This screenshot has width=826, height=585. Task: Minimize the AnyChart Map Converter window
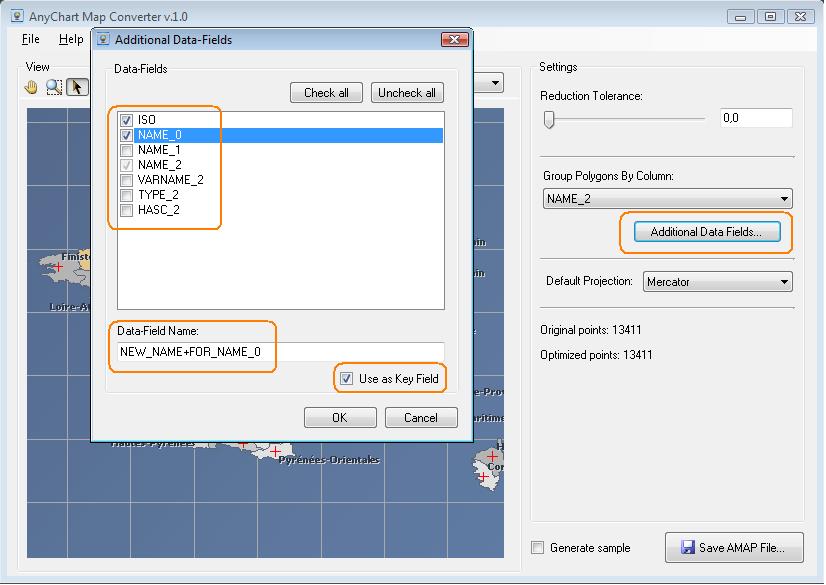coord(741,16)
